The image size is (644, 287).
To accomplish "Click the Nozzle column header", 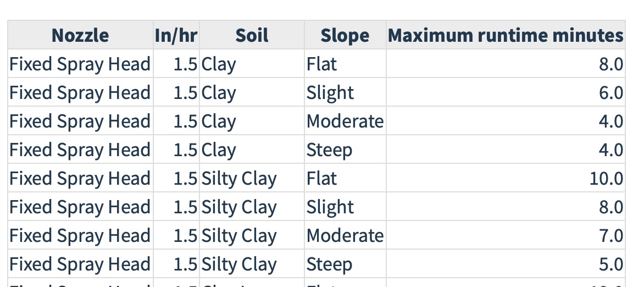I will [80, 35].
